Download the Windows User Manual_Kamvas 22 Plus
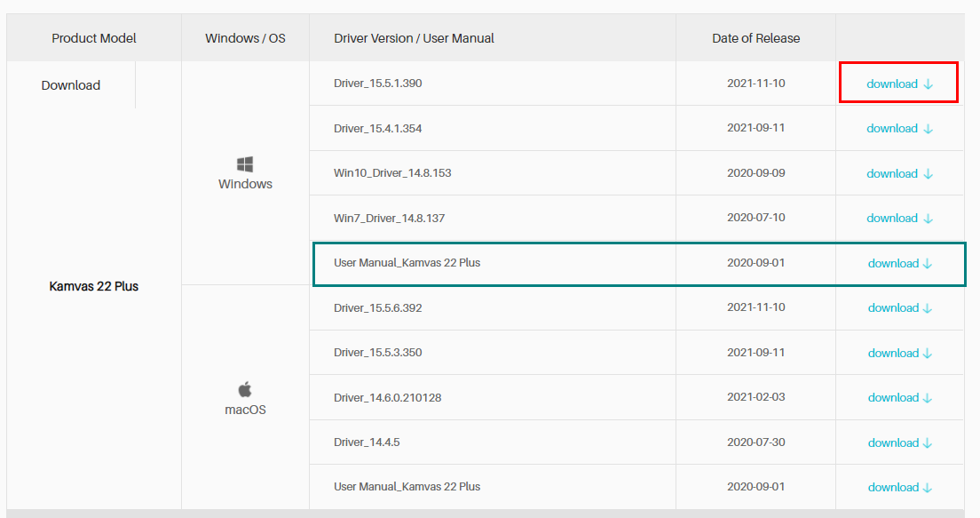Screen dimensions: 980x518 900,263
